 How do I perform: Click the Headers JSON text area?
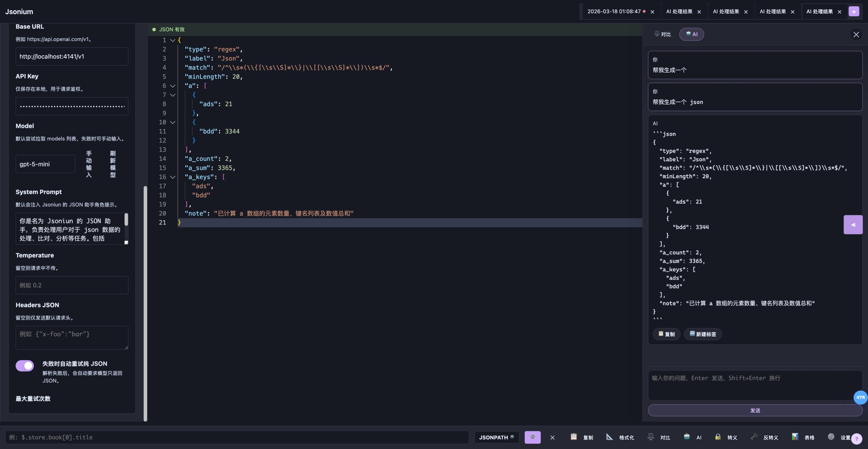72,337
